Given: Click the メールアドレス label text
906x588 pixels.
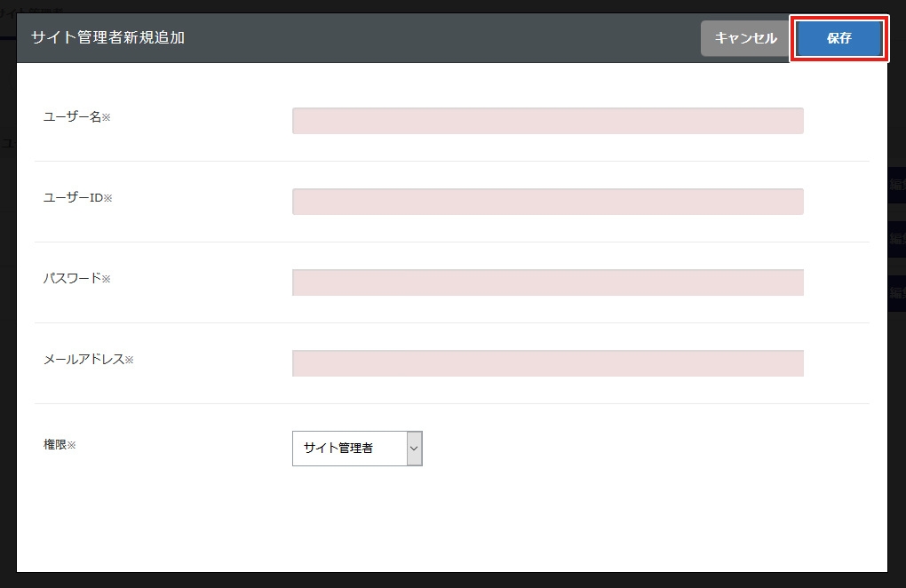Looking at the screenshot, I should (89, 359).
